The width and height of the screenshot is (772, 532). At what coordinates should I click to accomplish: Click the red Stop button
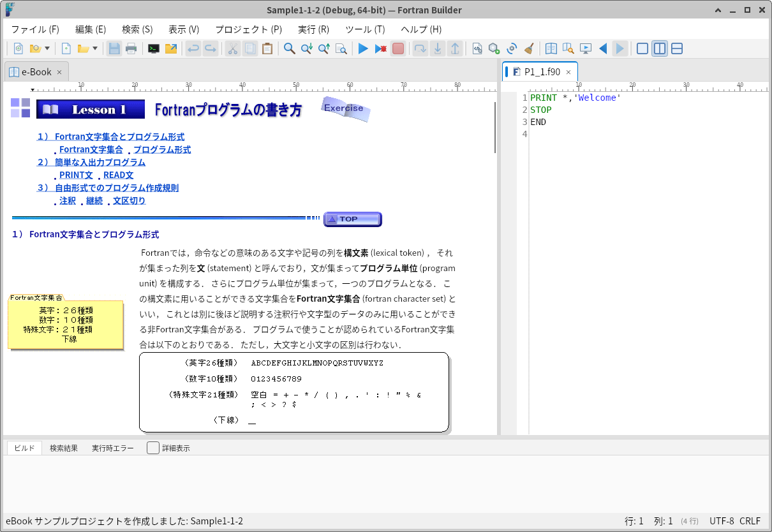(x=398, y=48)
